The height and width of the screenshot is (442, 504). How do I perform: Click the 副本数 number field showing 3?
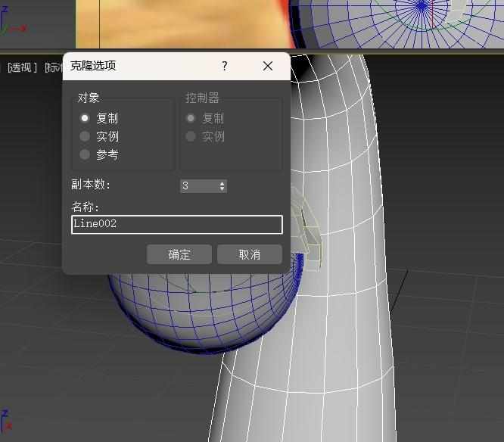198,185
